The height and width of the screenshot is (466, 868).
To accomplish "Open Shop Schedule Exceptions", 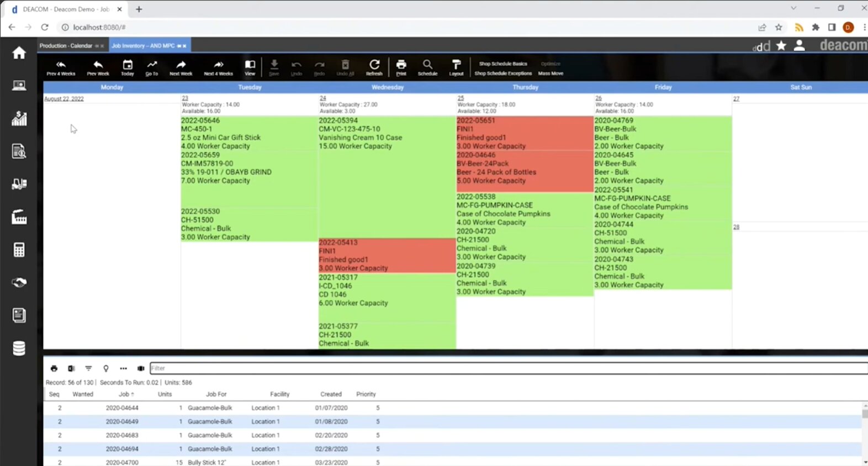I will (x=503, y=73).
